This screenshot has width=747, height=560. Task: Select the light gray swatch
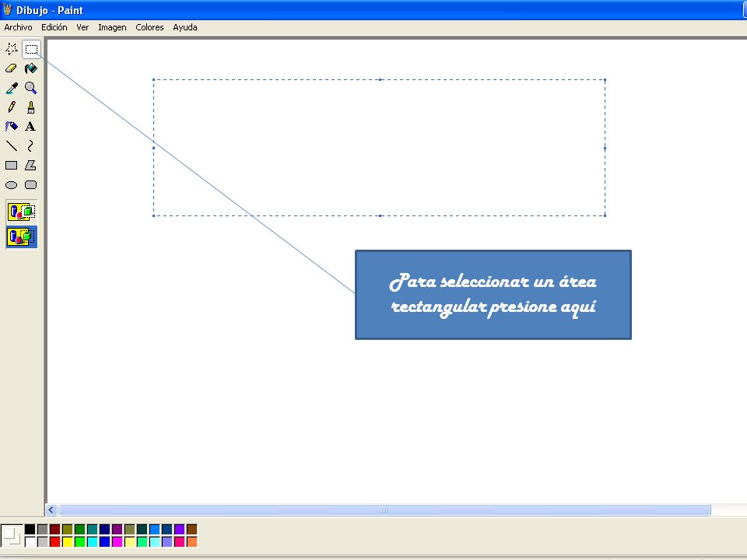click(x=42, y=541)
